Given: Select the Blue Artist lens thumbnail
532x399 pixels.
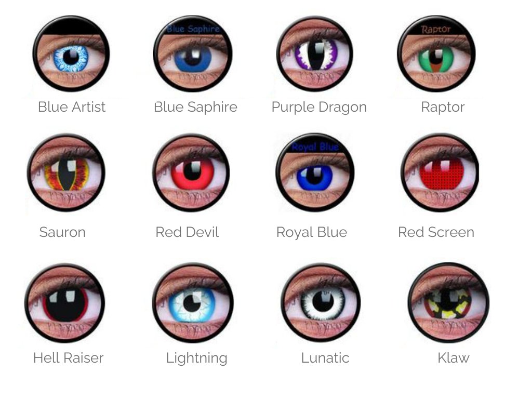Looking at the screenshot, I should [x=71, y=54].
